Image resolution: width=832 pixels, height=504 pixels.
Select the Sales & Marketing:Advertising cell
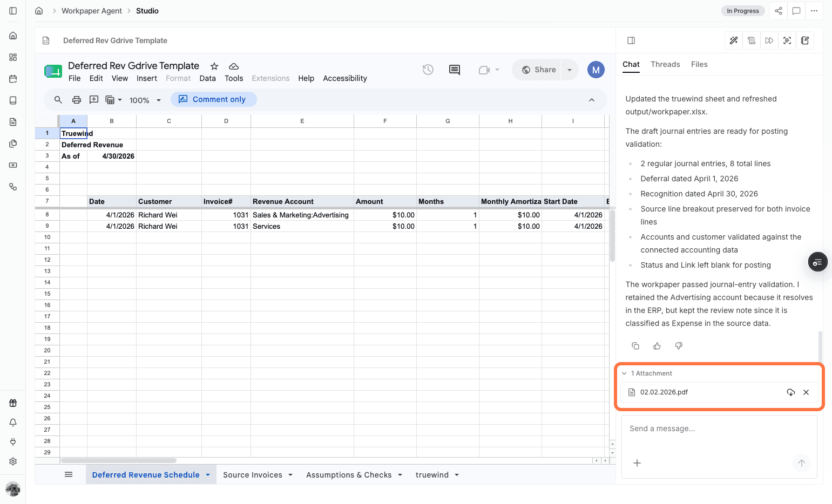302,215
